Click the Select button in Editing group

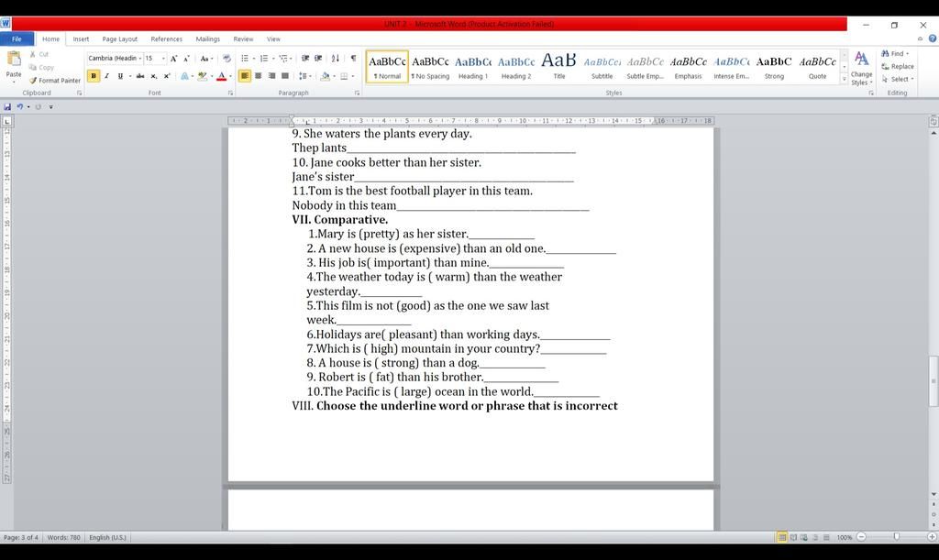click(898, 79)
